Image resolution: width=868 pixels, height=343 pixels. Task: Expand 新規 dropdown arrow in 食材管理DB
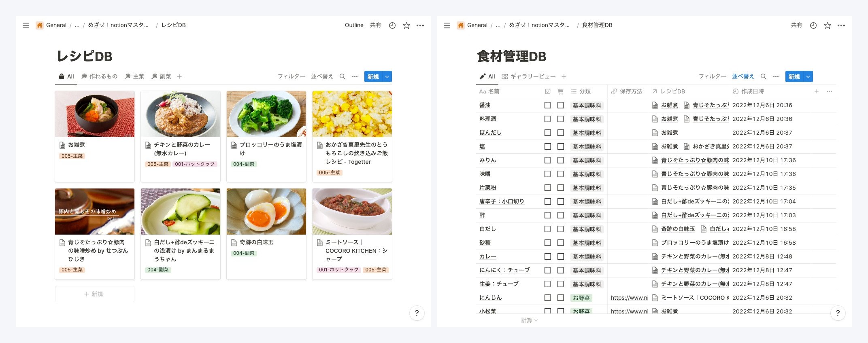808,76
